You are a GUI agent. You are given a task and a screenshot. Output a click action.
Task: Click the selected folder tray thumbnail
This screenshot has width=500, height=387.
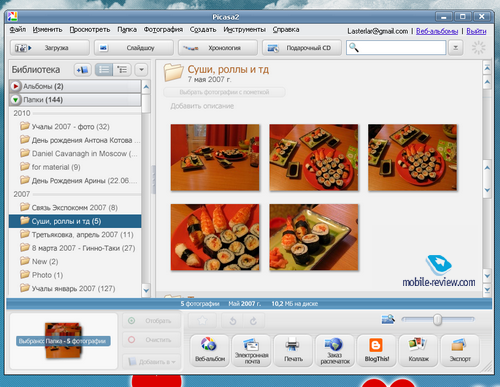pyautogui.click(x=63, y=341)
